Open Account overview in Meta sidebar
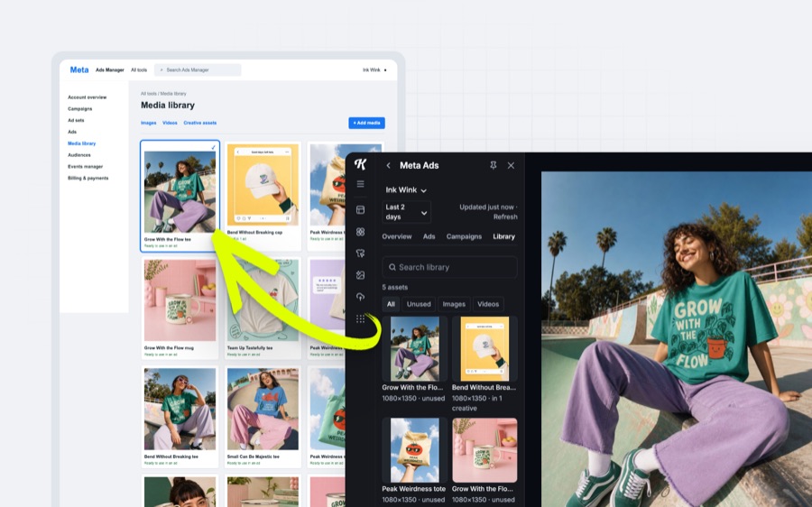The width and height of the screenshot is (812, 507). 87,97
